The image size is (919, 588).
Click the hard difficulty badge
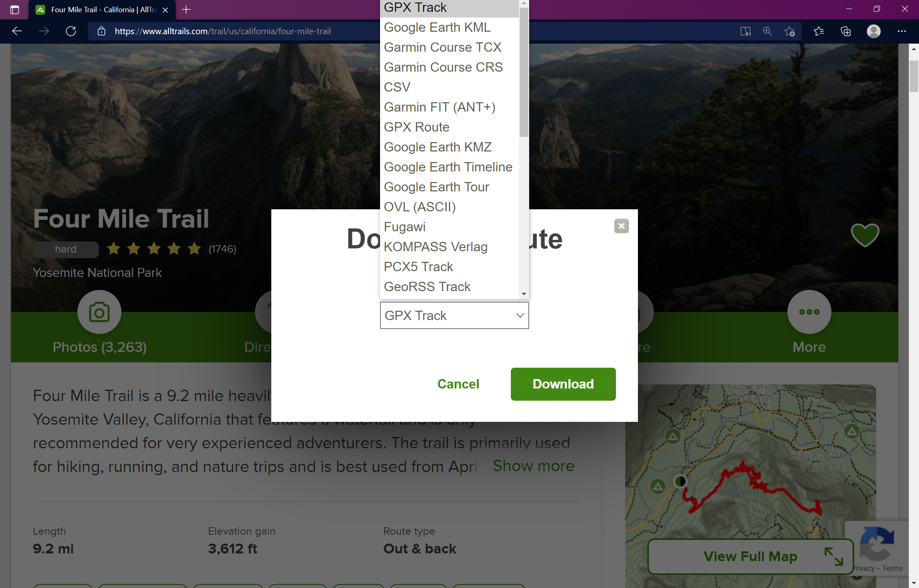(65, 248)
